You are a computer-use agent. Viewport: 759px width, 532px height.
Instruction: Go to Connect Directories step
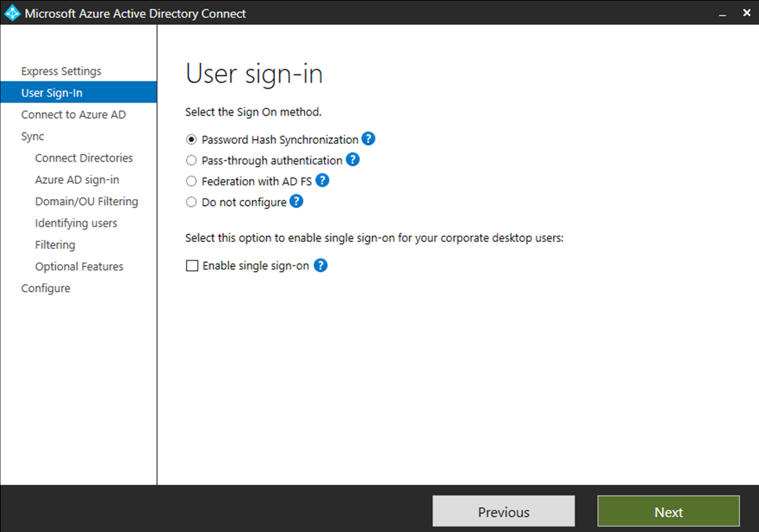pyautogui.click(x=83, y=157)
